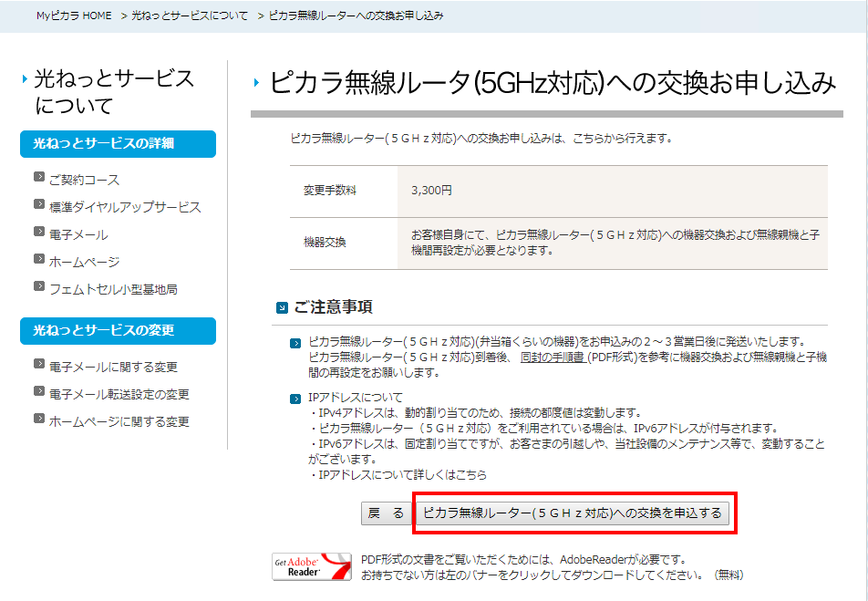This screenshot has width=868, height=601.
Task: Click arrow icon beside フェムトセル小型基地局
Action: [x=38, y=285]
